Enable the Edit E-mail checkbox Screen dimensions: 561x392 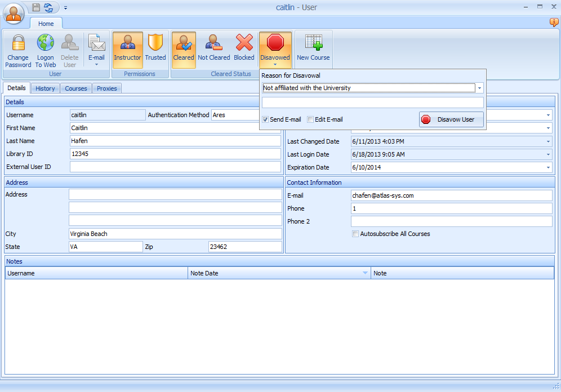click(310, 119)
